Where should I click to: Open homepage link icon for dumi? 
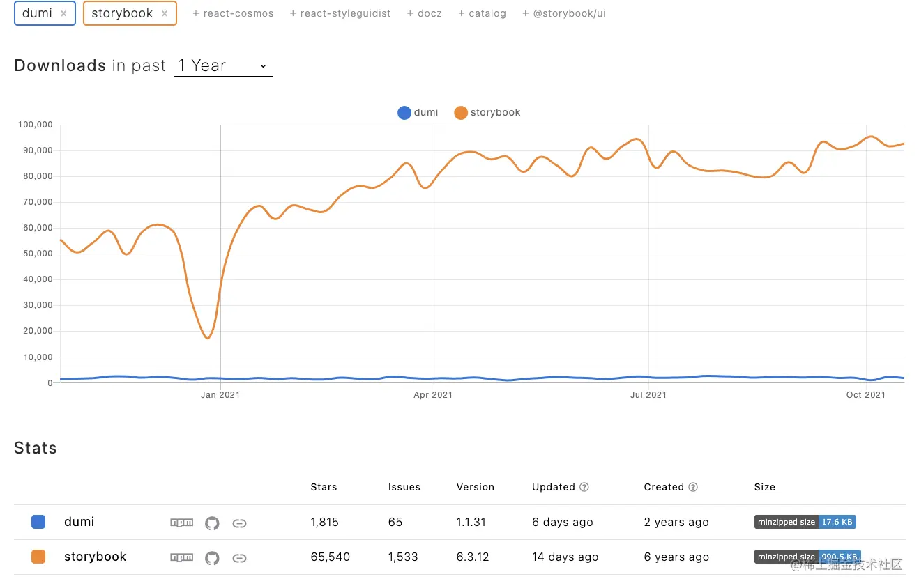tap(239, 523)
